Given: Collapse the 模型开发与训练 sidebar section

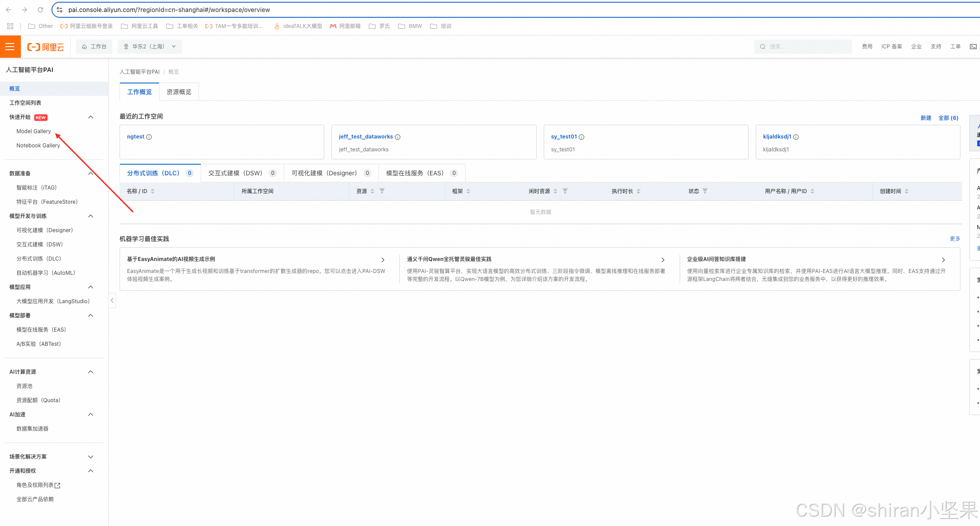Looking at the screenshot, I should (x=91, y=216).
